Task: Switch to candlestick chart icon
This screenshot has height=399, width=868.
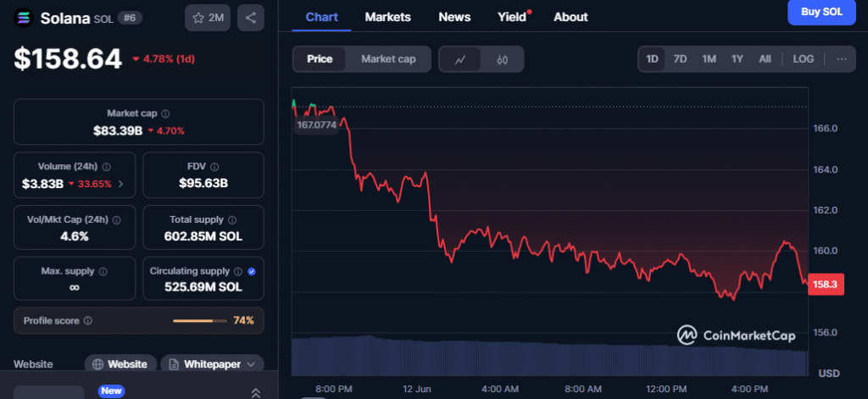Action: [502, 59]
